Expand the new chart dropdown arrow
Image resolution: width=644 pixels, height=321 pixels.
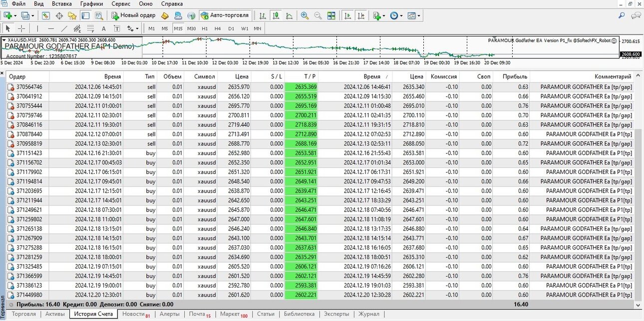(x=15, y=15)
